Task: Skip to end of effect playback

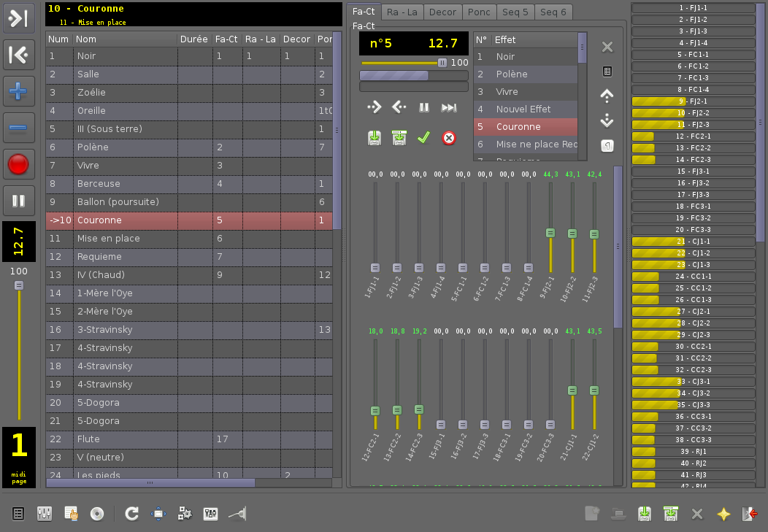Action: [449, 107]
